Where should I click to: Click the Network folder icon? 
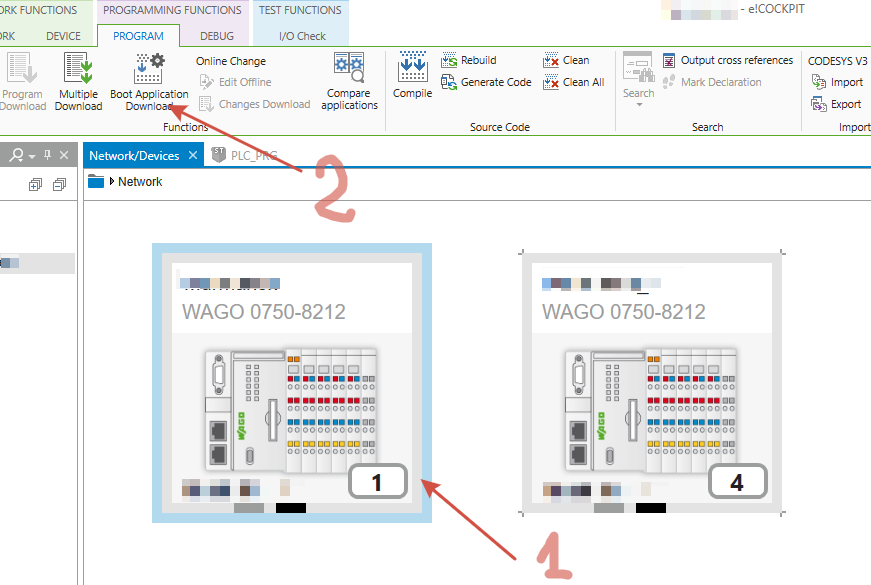coord(96,181)
